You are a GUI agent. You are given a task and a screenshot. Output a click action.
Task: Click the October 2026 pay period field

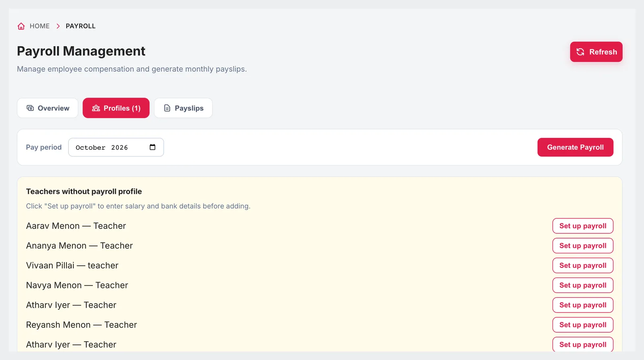coord(116,147)
